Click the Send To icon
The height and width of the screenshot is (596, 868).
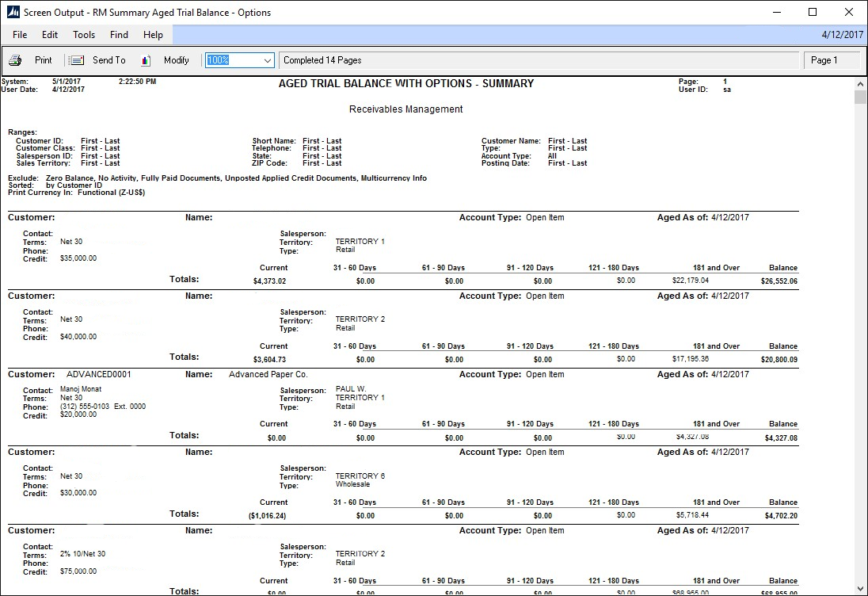(x=75, y=59)
